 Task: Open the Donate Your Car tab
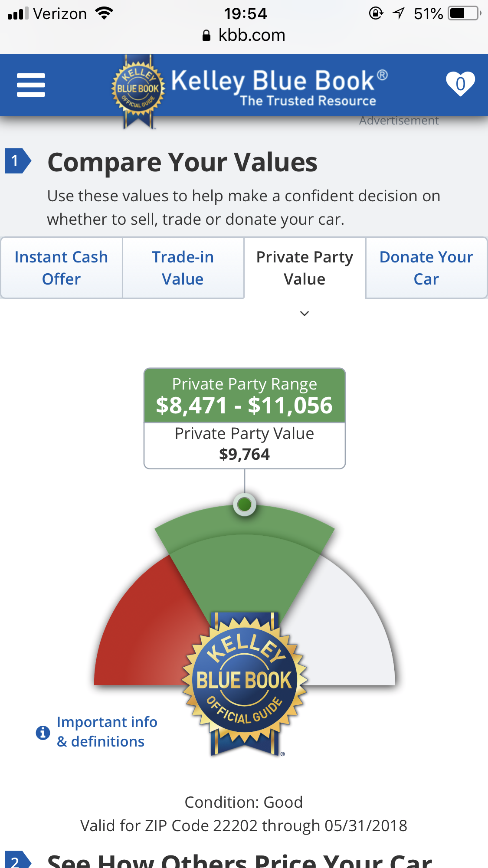coord(426,268)
